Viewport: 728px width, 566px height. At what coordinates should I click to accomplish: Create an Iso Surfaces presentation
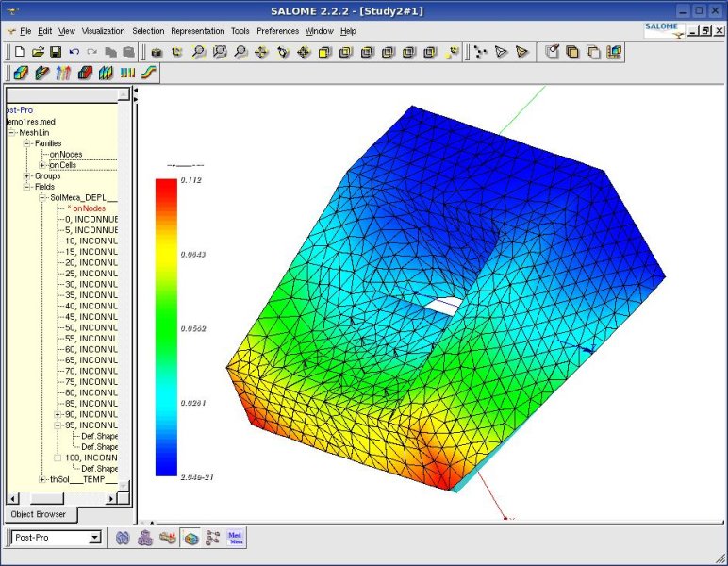tap(85, 73)
